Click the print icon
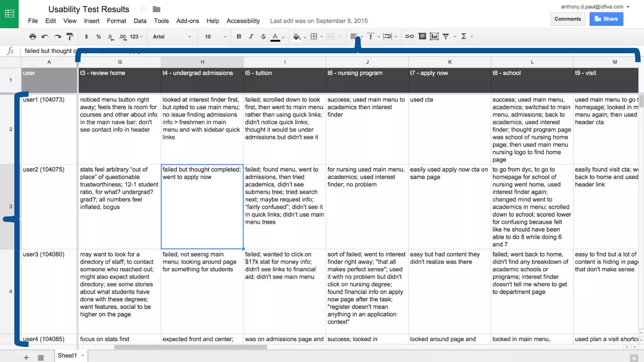This screenshot has width=644, height=362. pyautogui.click(x=32, y=36)
